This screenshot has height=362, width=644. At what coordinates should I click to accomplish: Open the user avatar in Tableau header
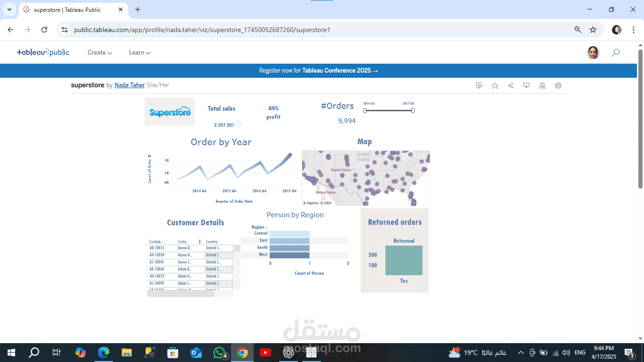click(593, 52)
